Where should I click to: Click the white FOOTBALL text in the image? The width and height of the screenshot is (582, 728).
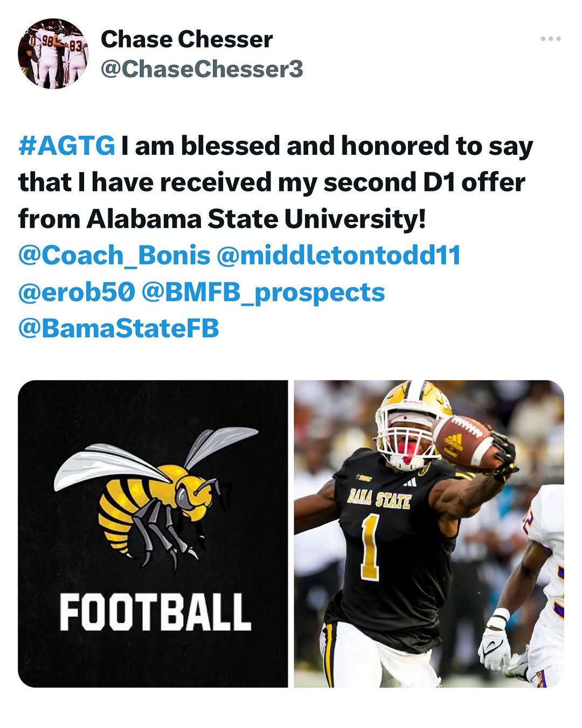point(155,612)
